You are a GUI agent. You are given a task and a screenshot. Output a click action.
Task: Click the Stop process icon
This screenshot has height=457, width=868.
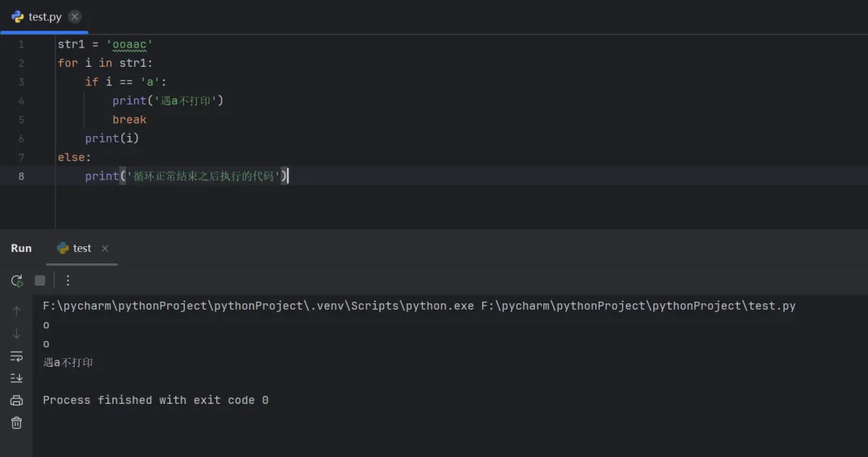[x=39, y=281]
